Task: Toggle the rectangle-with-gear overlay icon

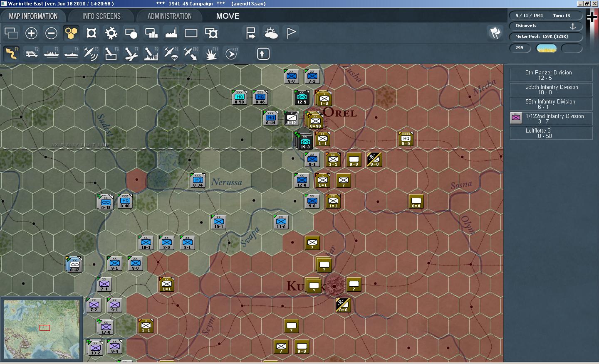Action: 211,33
